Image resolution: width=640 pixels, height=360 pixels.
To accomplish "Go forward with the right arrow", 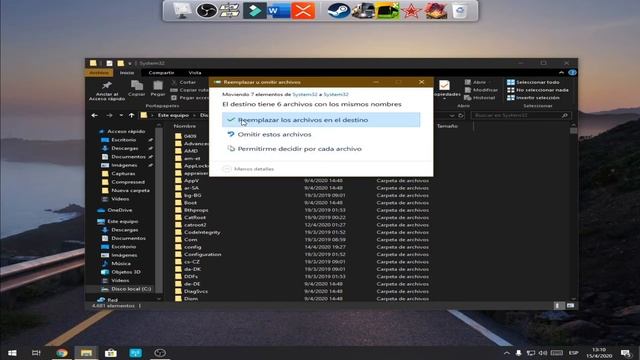I will click(x=109, y=116).
